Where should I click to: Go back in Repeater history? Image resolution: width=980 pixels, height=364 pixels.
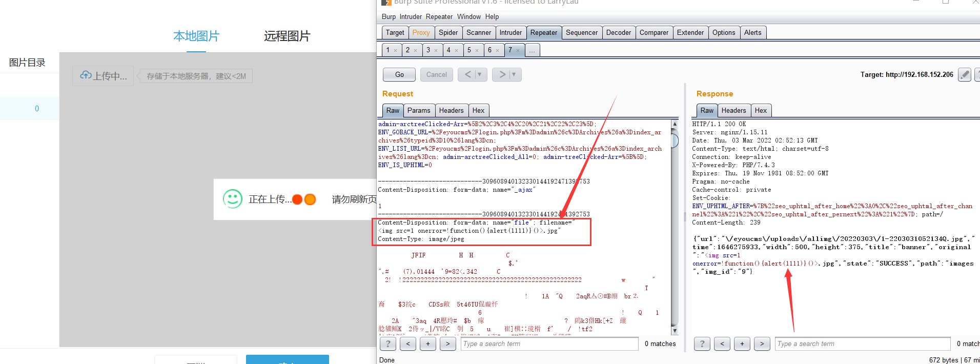coord(467,74)
